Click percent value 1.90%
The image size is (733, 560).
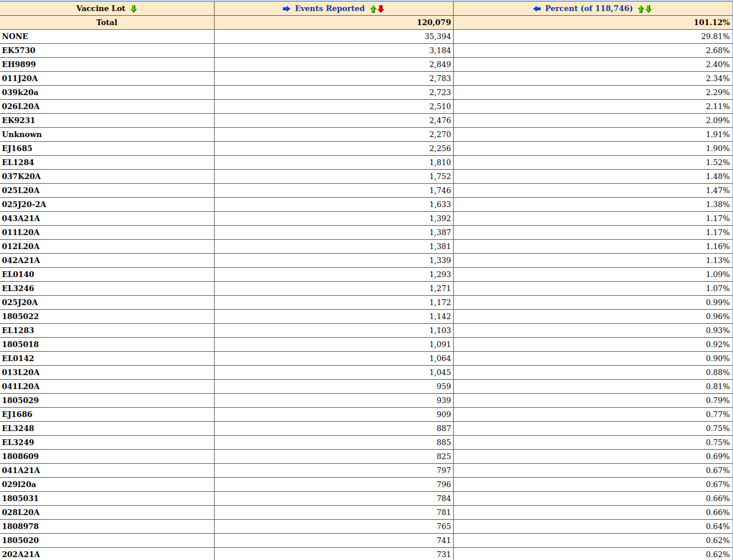[x=718, y=148]
